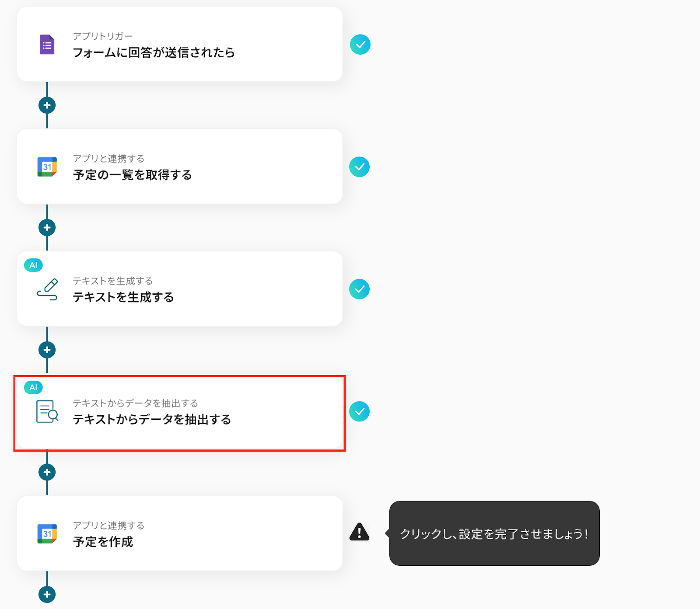Click the purple Google Forms icon
Image resolution: width=700 pixels, height=609 pixels.
click(x=47, y=45)
